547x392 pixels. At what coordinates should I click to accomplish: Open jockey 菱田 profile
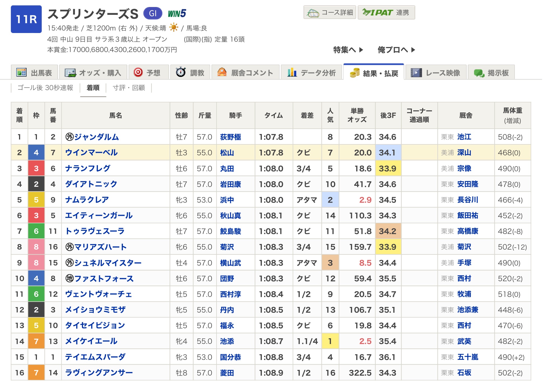pos(227,373)
